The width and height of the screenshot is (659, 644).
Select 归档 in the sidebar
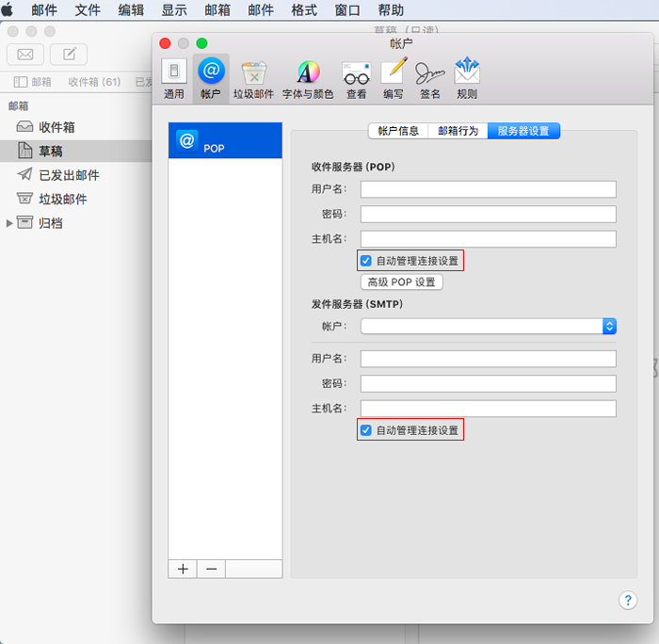(x=75, y=223)
